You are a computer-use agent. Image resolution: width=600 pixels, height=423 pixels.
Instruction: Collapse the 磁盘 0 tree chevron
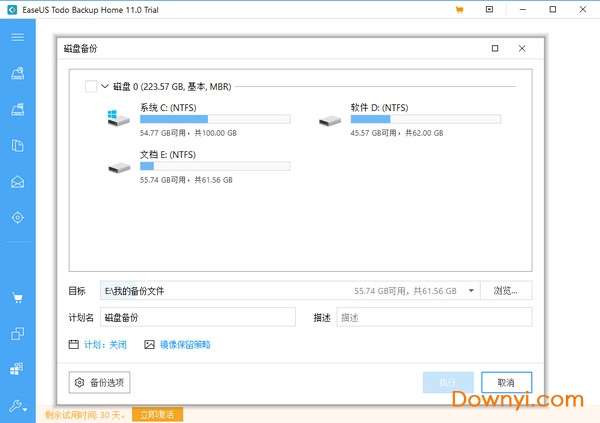pos(104,86)
